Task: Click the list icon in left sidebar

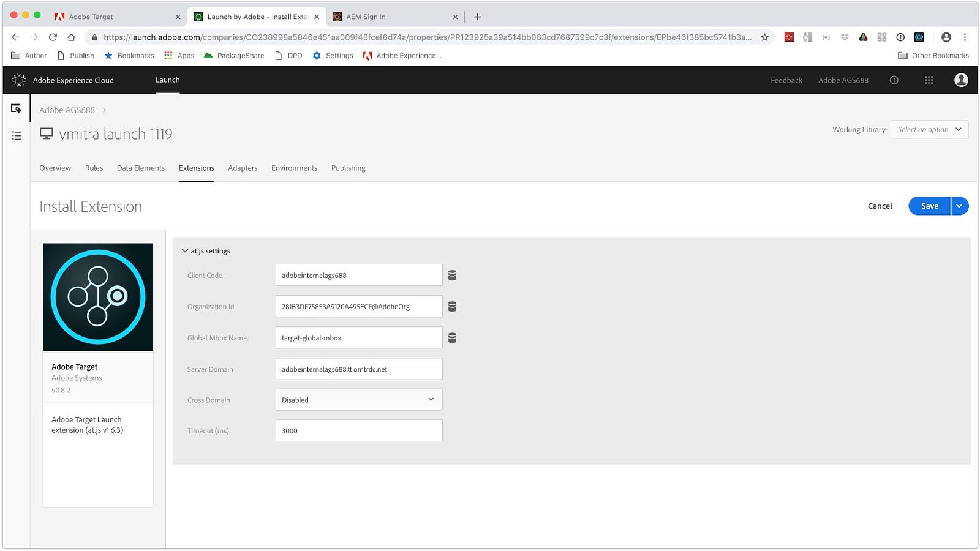Action: tap(17, 135)
